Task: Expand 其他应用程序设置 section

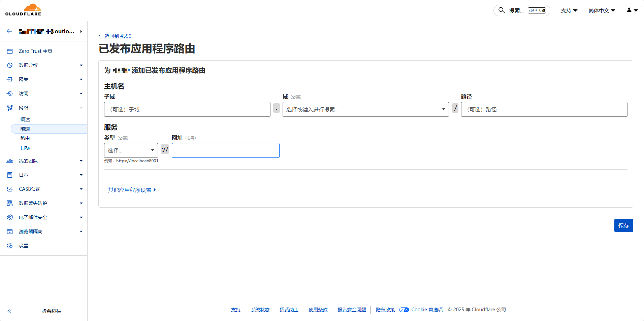Action: click(x=132, y=190)
